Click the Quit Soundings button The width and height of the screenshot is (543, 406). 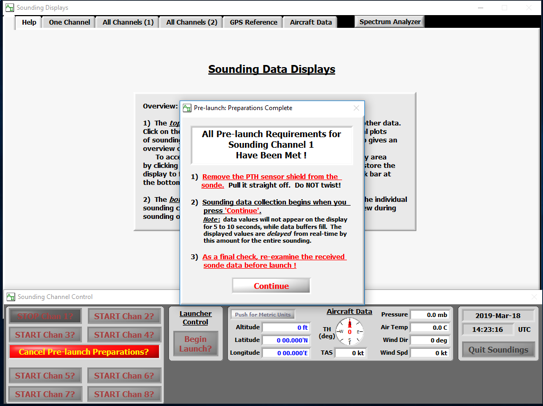pos(498,350)
